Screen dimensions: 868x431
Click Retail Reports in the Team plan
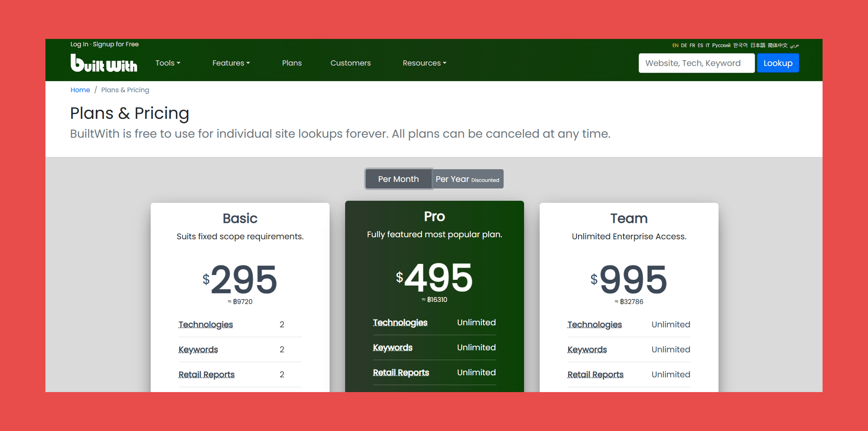tap(595, 374)
